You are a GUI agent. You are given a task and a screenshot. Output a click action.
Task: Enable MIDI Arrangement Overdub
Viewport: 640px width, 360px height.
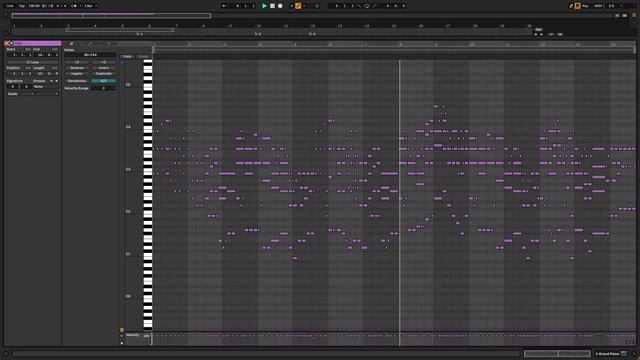point(292,6)
